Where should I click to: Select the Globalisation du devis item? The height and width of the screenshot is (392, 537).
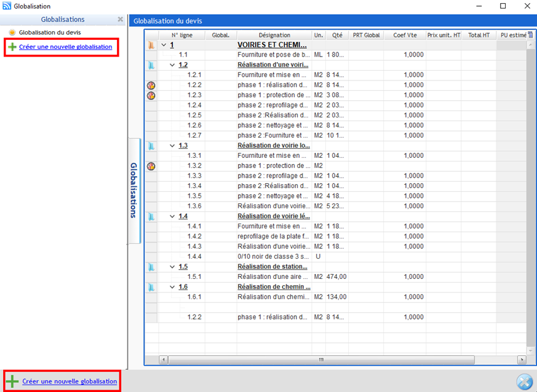(49, 32)
